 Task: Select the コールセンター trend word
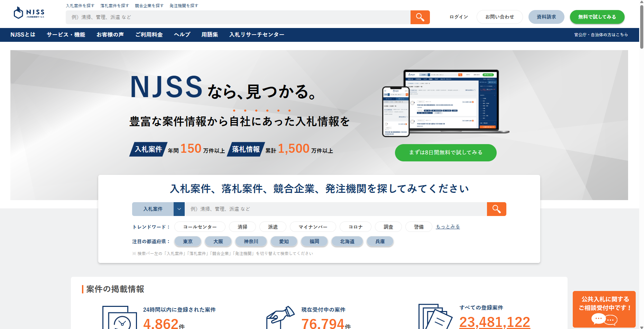(200, 227)
